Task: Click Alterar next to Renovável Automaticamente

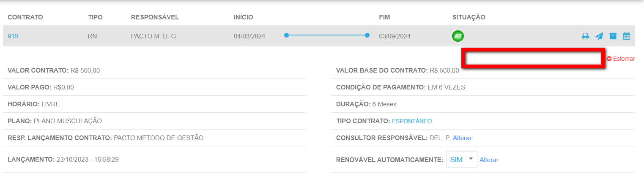Action: [x=489, y=160]
